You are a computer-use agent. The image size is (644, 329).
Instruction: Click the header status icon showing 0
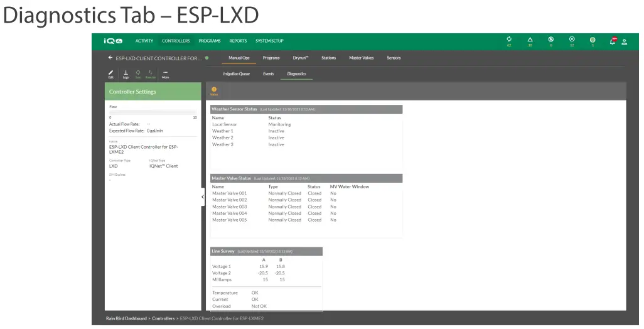click(550, 41)
